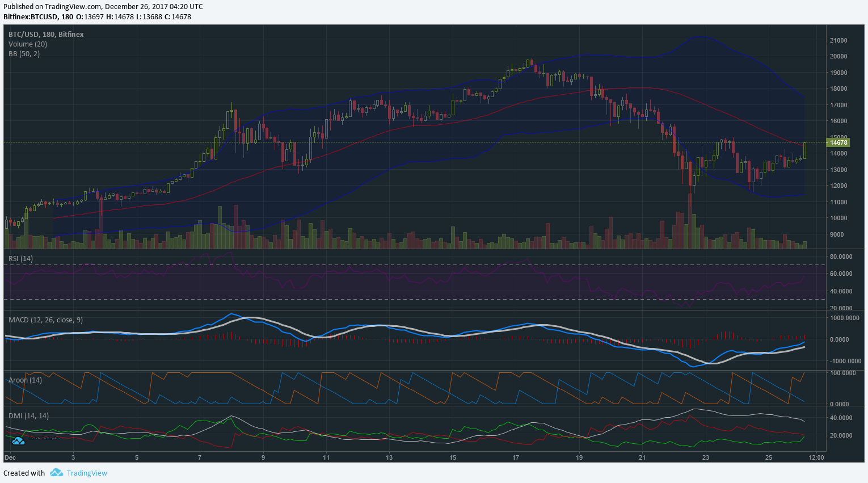Click the Volume (20) indicator label
Viewport: 868px width, 483px height.
(28, 44)
